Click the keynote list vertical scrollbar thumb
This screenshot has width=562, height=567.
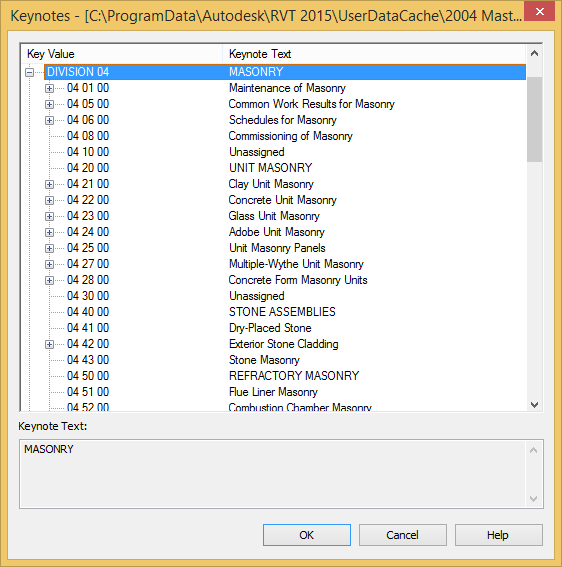534,119
